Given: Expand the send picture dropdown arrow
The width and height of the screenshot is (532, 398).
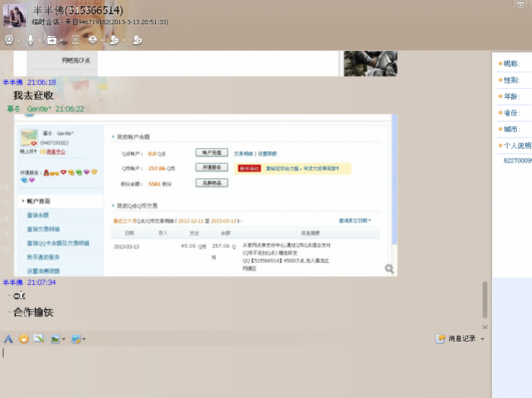Looking at the screenshot, I should (x=63, y=339).
